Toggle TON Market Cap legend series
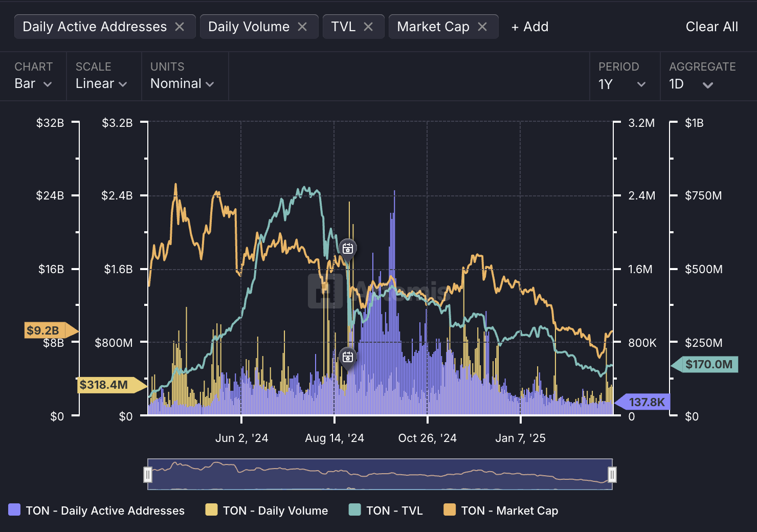Image resolution: width=757 pixels, height=532 pixels. (501, 511)
